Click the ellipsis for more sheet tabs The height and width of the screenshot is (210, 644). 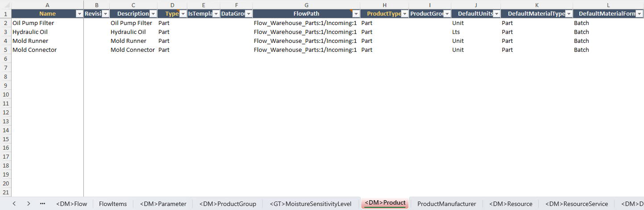coord(43,204)
